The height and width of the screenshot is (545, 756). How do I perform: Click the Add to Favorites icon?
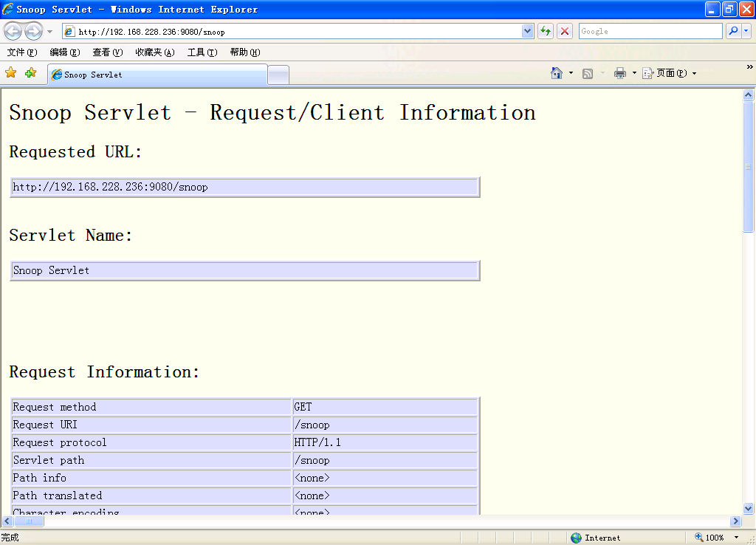[30, 73]
